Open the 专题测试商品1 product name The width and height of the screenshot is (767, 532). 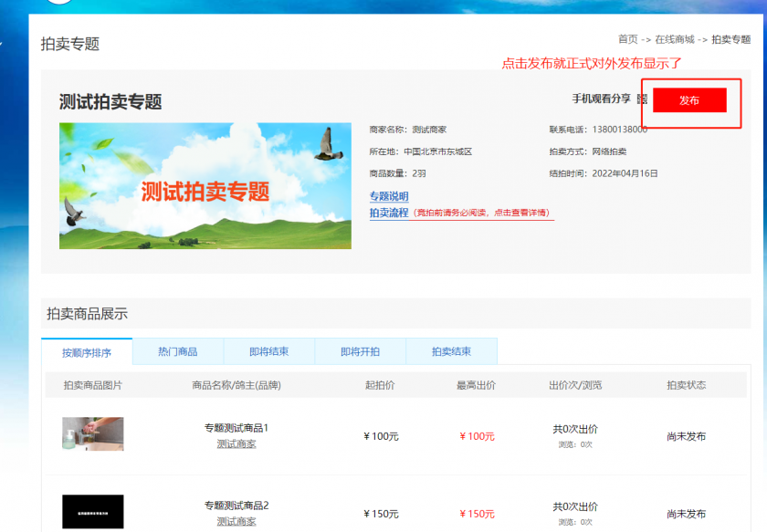236,427
